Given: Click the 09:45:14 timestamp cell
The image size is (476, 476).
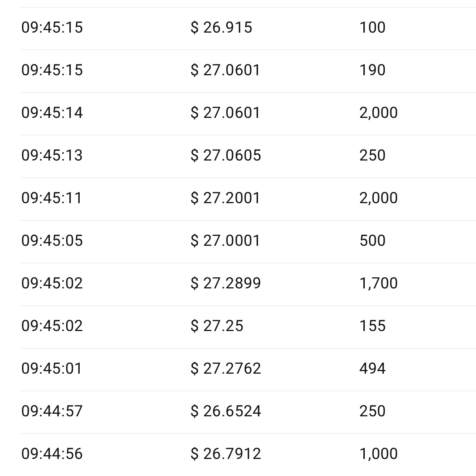Looking at the screenshot, I should (52, 113).
